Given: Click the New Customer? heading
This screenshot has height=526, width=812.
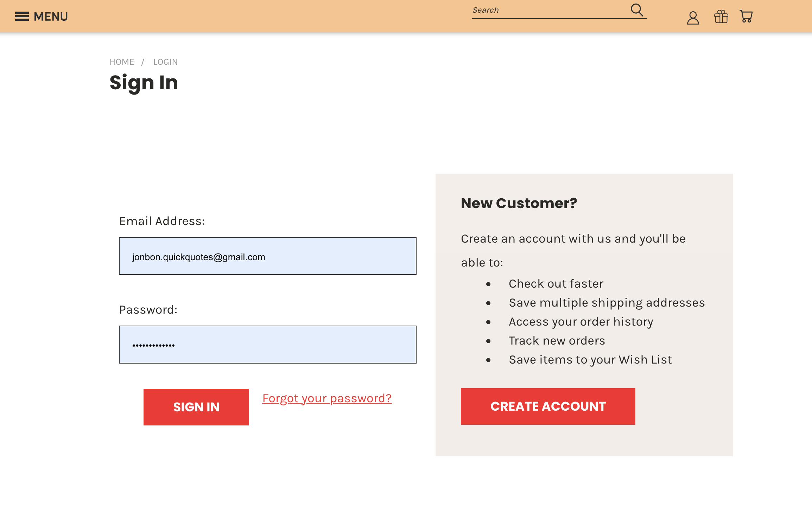Looking at the screenshot, I should (519, 203).
